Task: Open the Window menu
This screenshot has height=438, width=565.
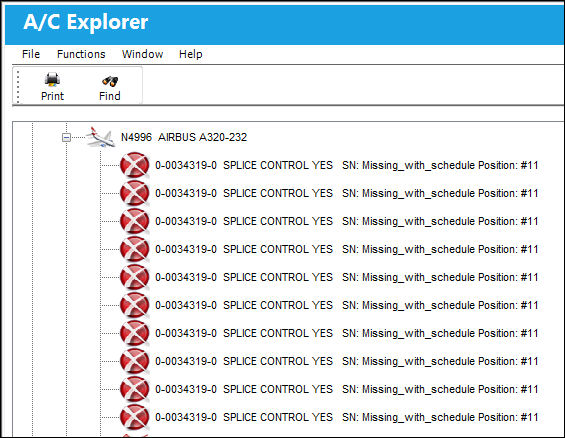Action: click(x=142, y=54)
